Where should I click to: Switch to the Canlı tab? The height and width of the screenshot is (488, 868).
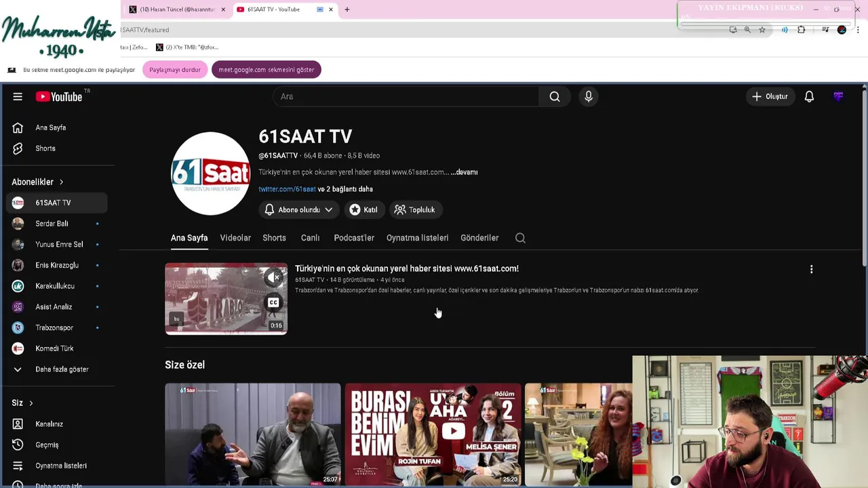(x=310, y=238)
